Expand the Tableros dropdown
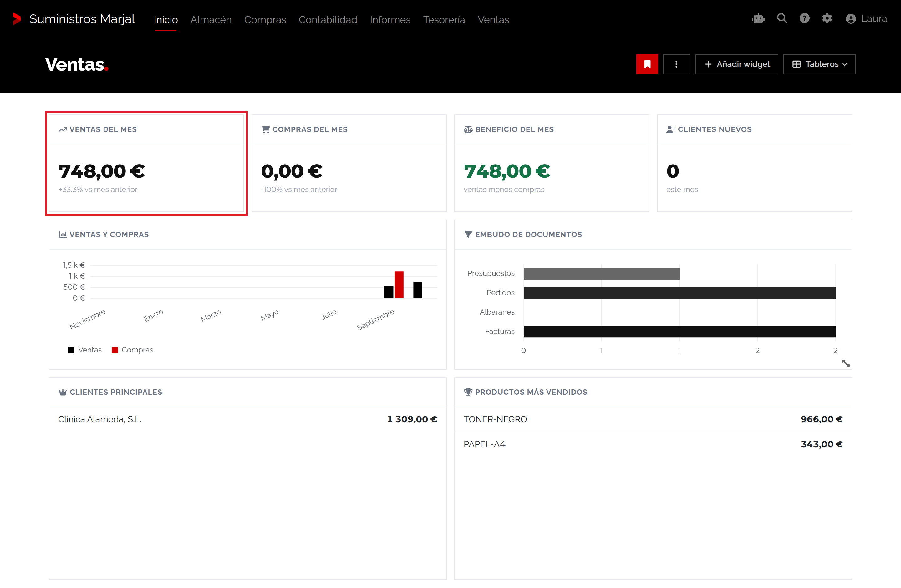Image resolution: width=901 pixels, height=588 pixels. coord(819,64)
